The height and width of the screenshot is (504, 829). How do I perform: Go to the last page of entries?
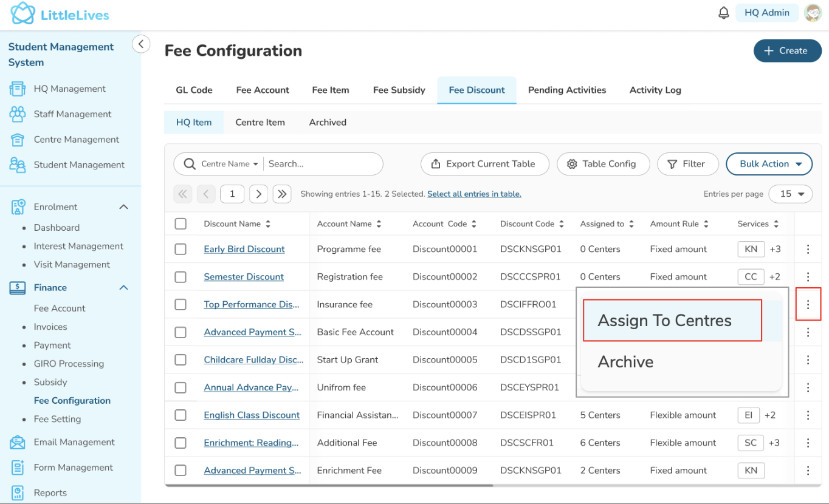pyautogui.click(x=282, y=194)
